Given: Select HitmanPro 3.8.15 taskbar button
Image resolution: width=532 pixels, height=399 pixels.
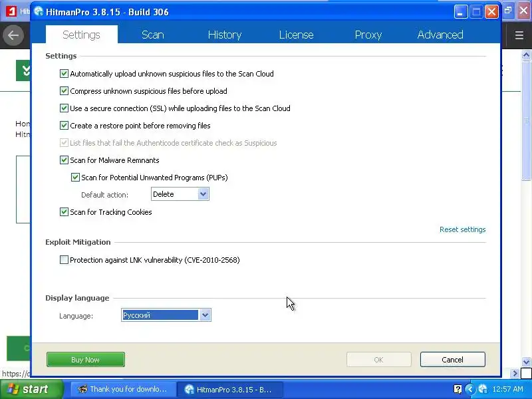Looking at the screenshot, I should pos(230,389).
